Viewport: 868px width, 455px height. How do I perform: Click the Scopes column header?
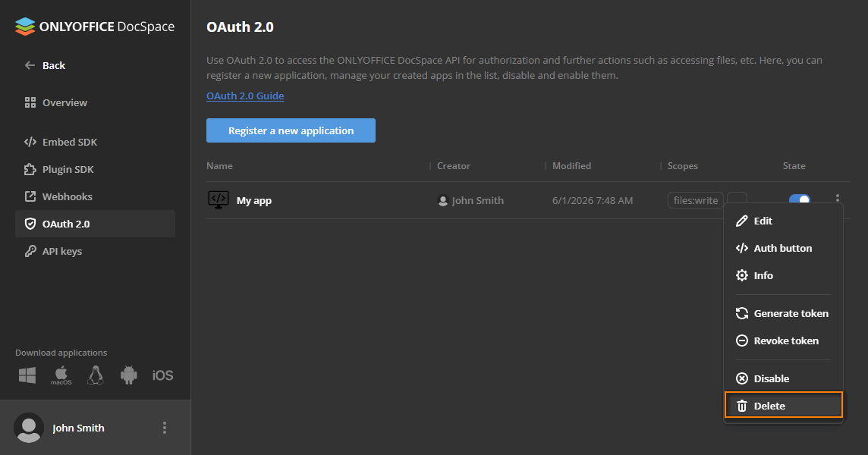(x=683, y=166)
